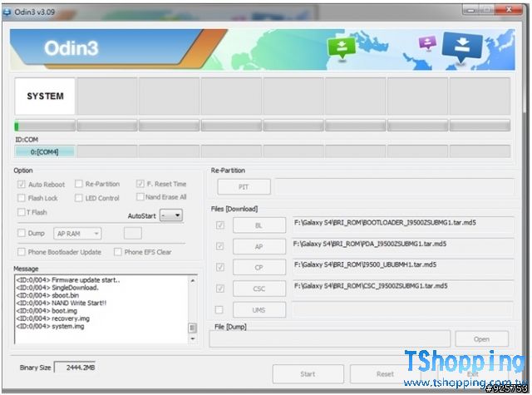Click the Reset button
Image resolution: width=532 pixels, height=395 pixels.
[x=386, y=374]
